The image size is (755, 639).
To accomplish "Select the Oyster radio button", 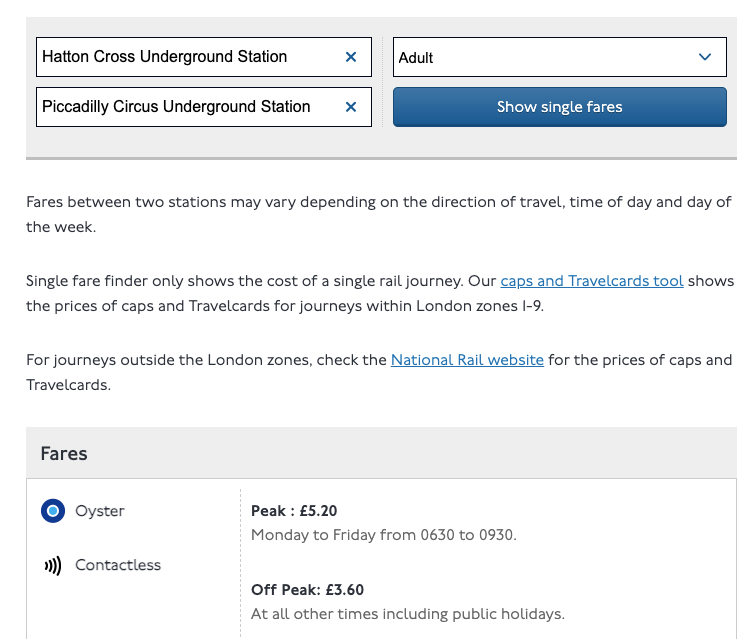I will click(x=53, y=511).
